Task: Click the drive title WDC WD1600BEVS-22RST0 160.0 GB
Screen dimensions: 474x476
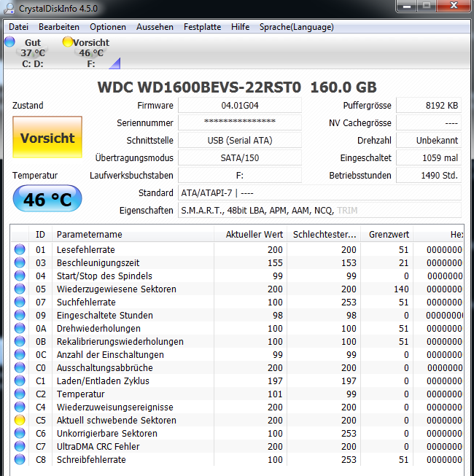Action: coord(237,87)
